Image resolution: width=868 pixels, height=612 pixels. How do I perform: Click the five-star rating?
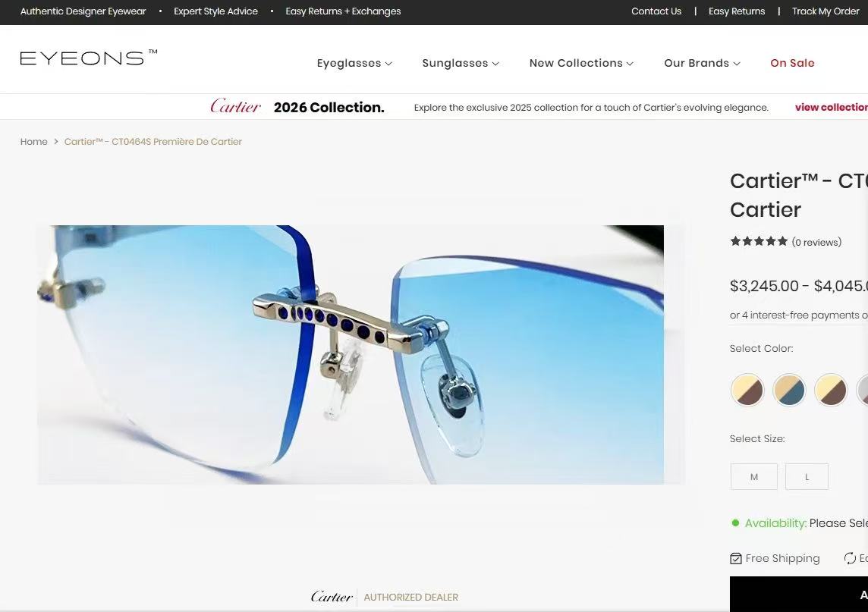click(759, 241)
